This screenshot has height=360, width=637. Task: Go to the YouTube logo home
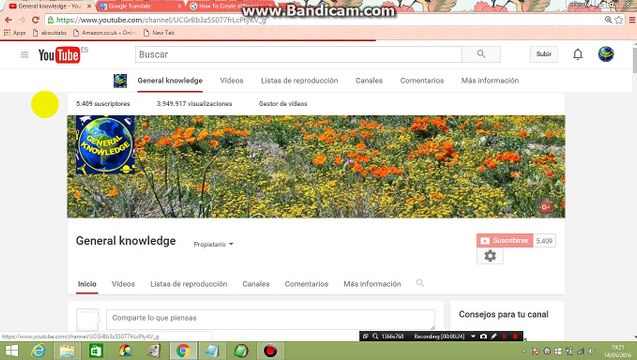click(59, 55)
